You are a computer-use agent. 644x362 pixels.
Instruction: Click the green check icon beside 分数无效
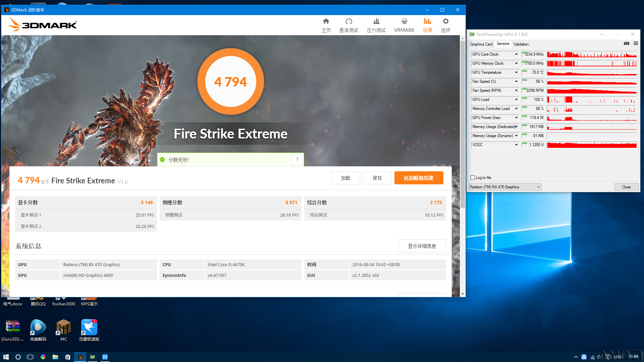click(162, 160)
